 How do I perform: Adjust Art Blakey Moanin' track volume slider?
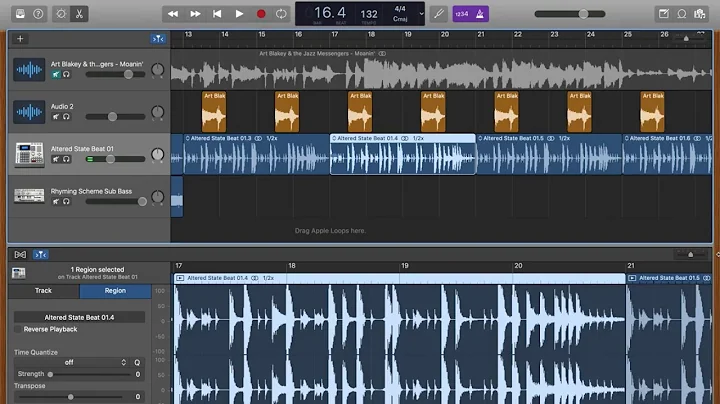tap(115, 74)
